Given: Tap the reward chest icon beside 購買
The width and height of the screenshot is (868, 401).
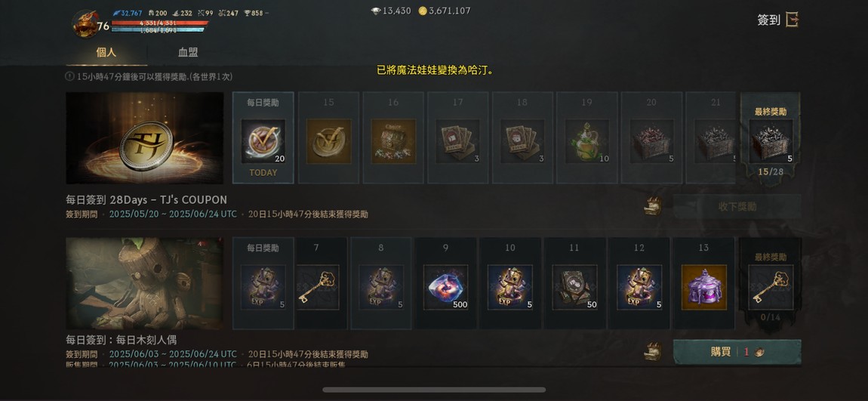Looking at the screenshot, I should [x=653, y=352].
